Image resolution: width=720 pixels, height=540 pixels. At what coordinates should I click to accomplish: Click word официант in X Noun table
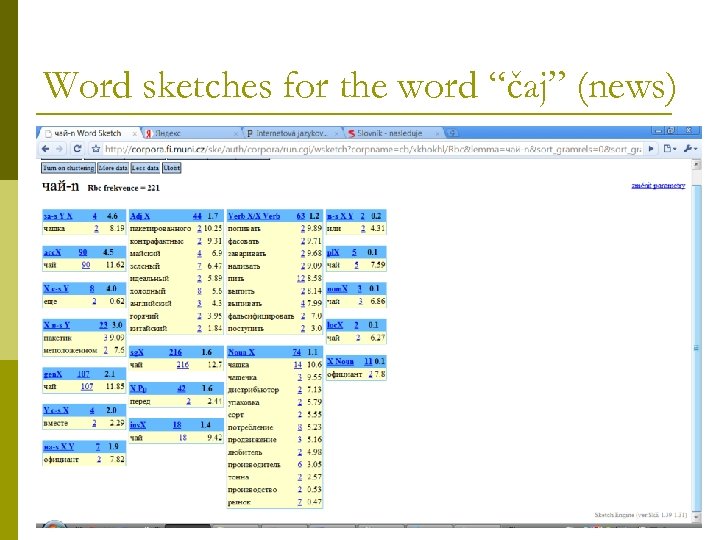point(344,375)
